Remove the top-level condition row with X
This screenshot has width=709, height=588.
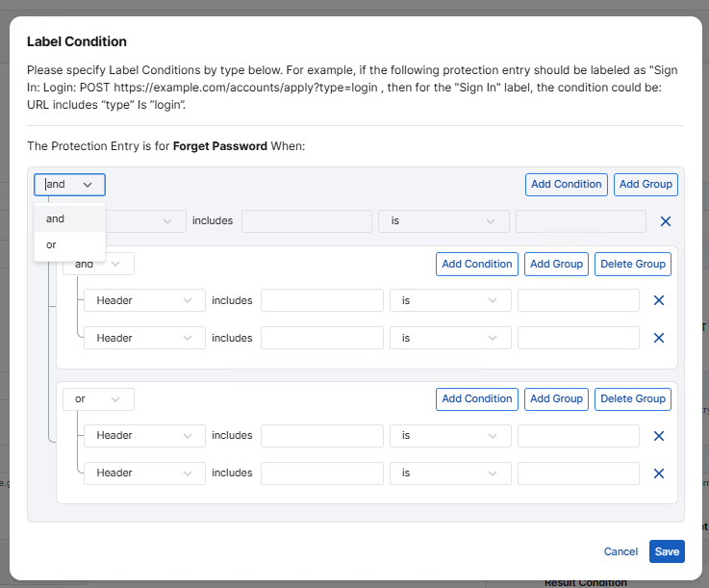coord(665,221)
